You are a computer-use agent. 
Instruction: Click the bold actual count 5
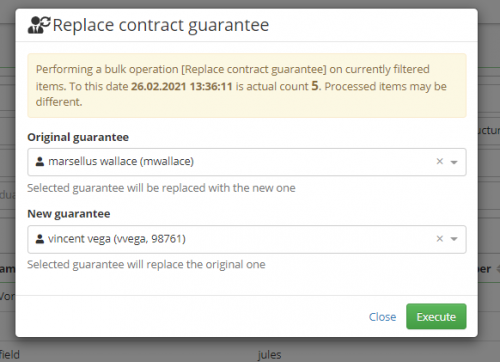pyautogui.click(x=315, y=86)
